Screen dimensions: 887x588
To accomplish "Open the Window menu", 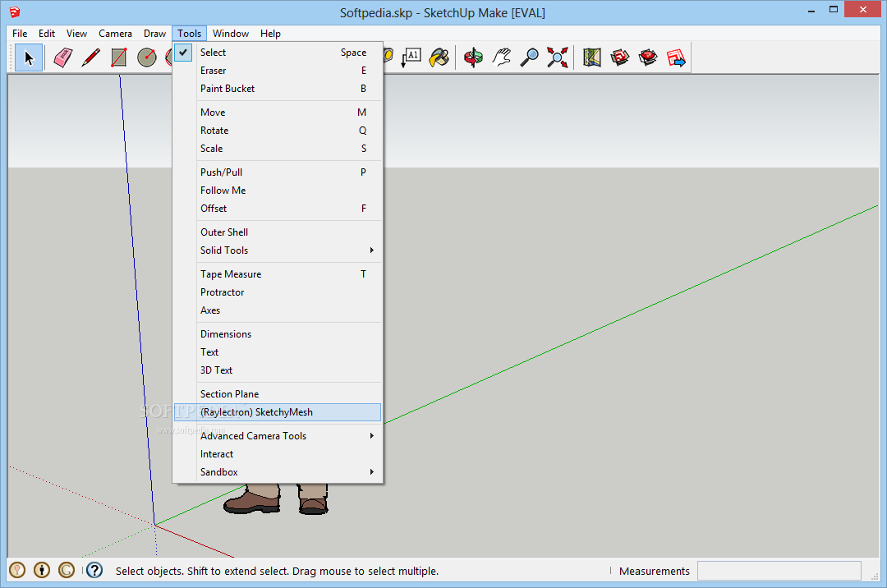I will [x=231, y=34].
